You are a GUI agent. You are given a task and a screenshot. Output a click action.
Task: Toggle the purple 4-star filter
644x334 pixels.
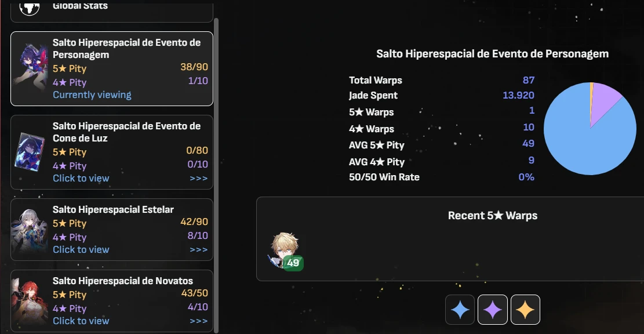493,309
